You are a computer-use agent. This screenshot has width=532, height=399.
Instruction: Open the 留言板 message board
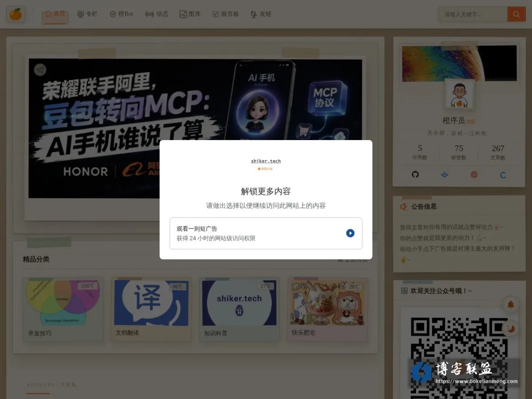coord(226,14)
